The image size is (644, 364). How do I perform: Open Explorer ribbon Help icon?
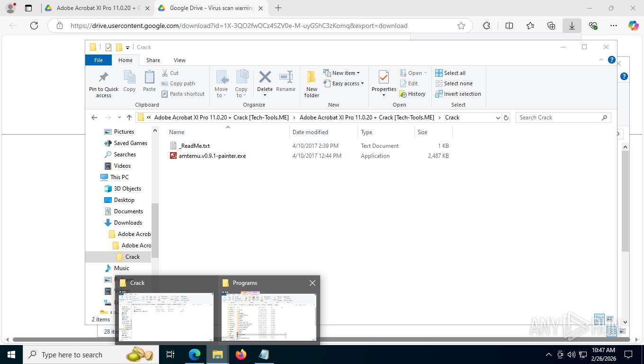(x=611, y=60)
